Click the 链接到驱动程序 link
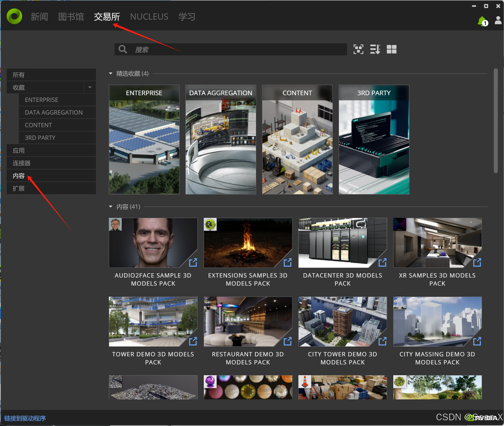This screenshot has height=426, width=504. 25,418
